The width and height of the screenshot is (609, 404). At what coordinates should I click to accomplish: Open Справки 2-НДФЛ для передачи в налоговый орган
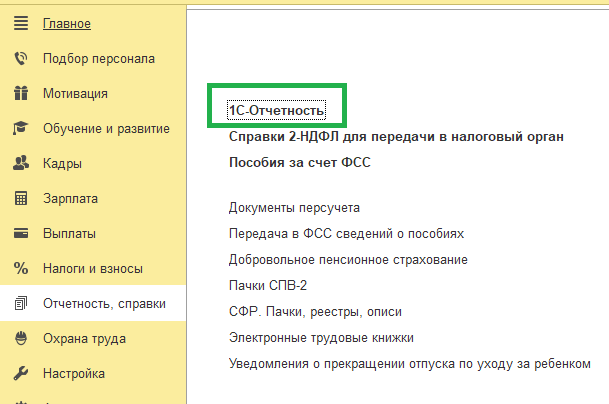(x=397, y=136)
